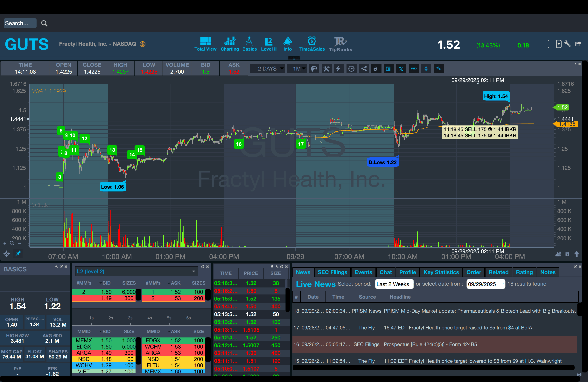The height and width of the screenshot is (382, 588).
Task: Click the search magnifier icon
Action: [x=44, y=23]
